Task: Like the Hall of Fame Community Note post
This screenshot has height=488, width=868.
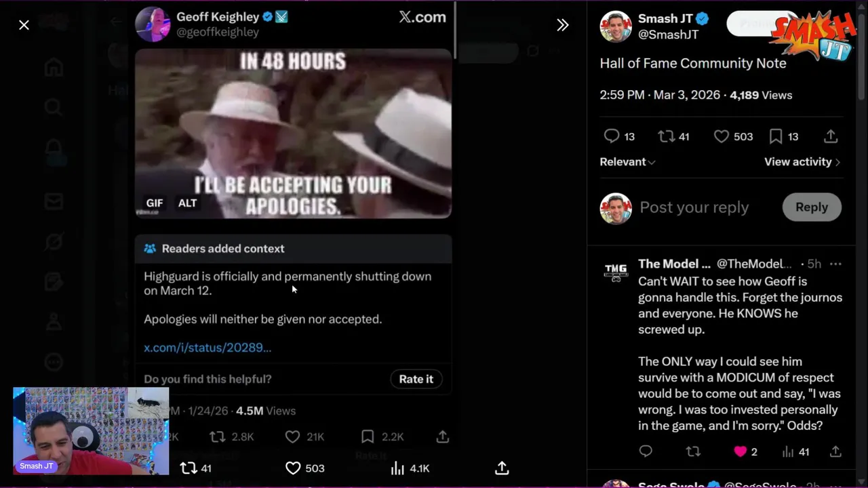Action: tap(722, 136)
